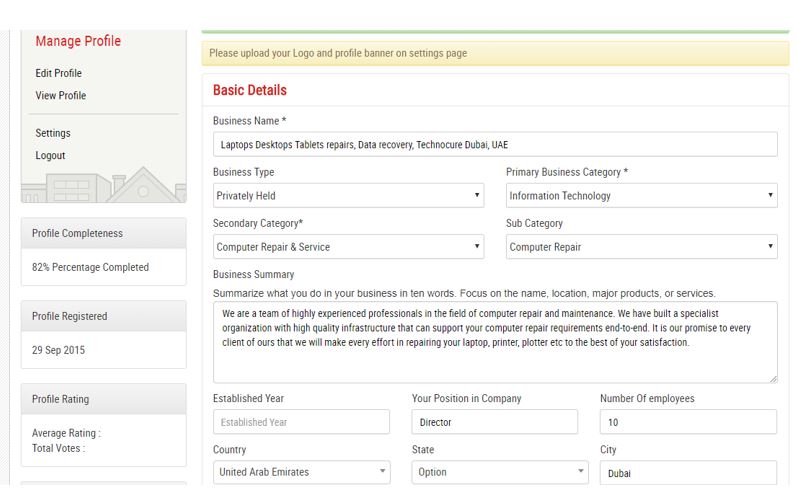The width and height of the screenshot is (797, 491).
Task: Expand the State Option dropdown
Action: 500,472
